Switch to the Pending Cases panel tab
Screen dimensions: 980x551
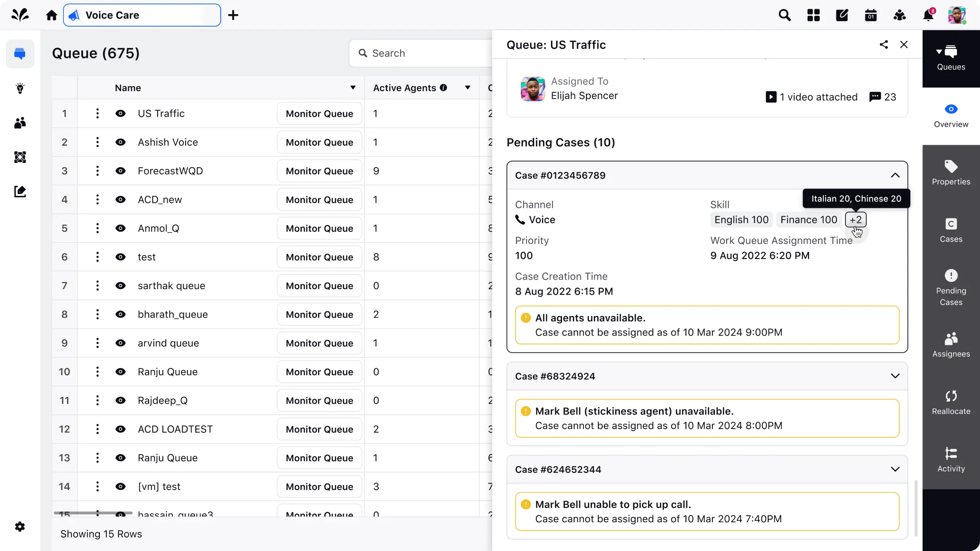click(951, 288)
